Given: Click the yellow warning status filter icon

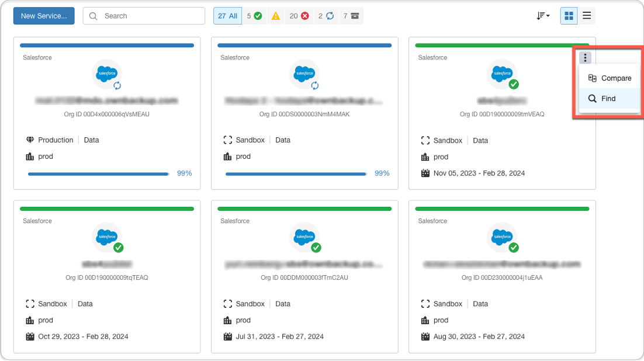Looking at the screenshot, I should tap(276, 16).
